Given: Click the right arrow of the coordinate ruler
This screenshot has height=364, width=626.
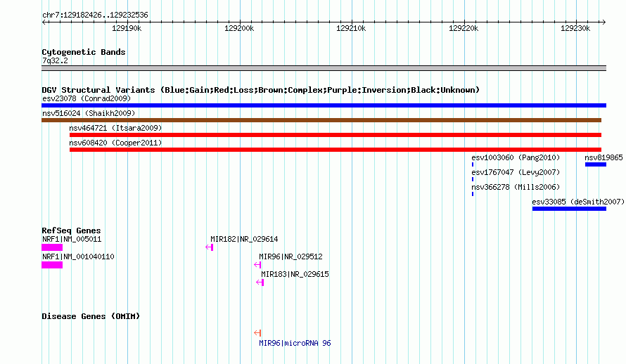Looking at the screenshot, I should [603, 22].
